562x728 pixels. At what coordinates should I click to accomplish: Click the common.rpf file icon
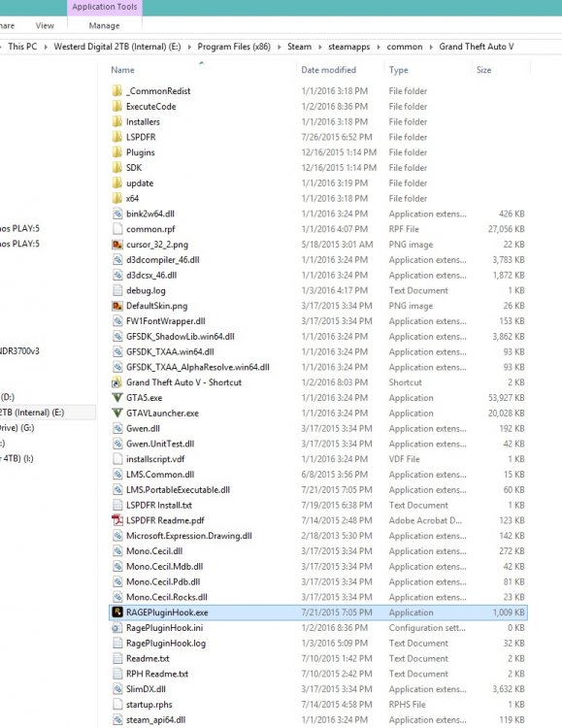click(x=117, y=228)
